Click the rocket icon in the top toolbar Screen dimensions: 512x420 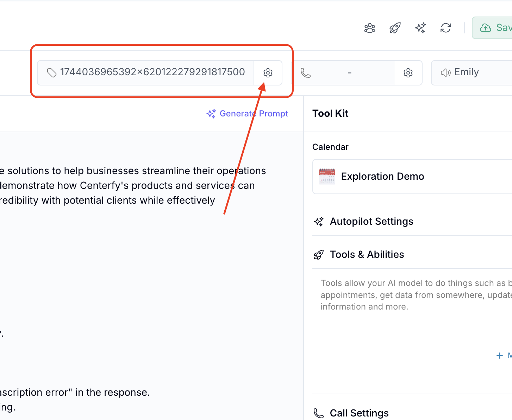click(395, 28)
